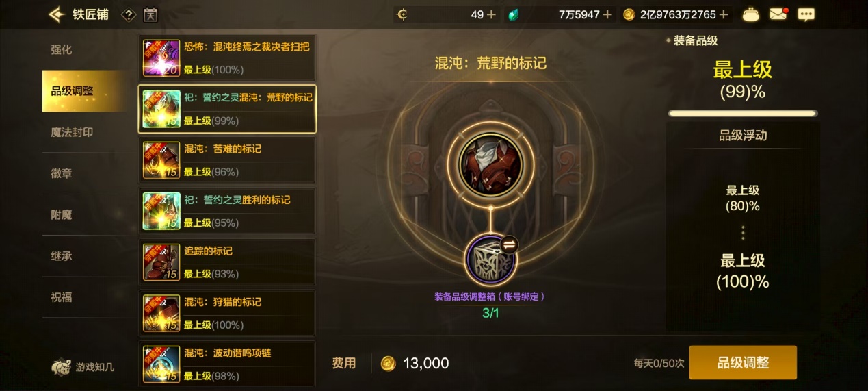Open the chat bubble icon
Viewport: 868px width, 391px height.
806,14
